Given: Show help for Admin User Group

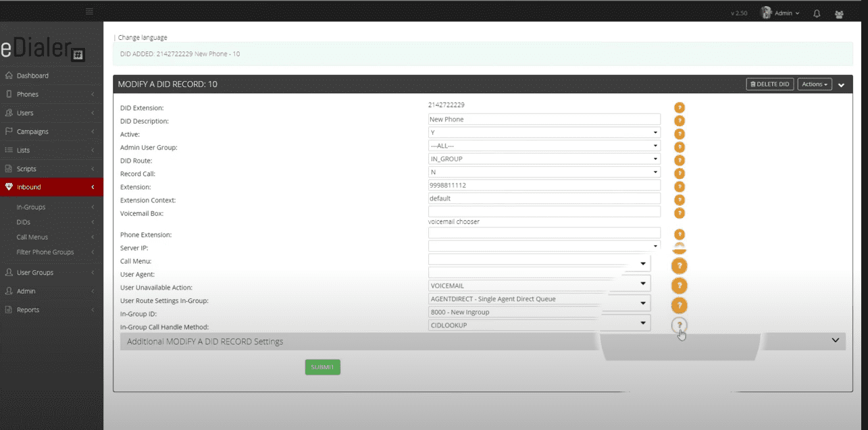Looking at the screenshot, I should point(680,147).
